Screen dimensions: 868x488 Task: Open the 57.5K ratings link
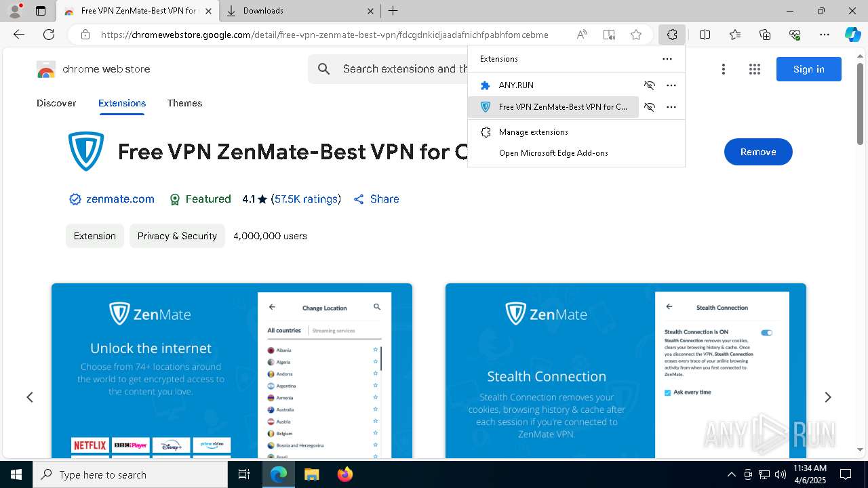(x=306, y=199)
